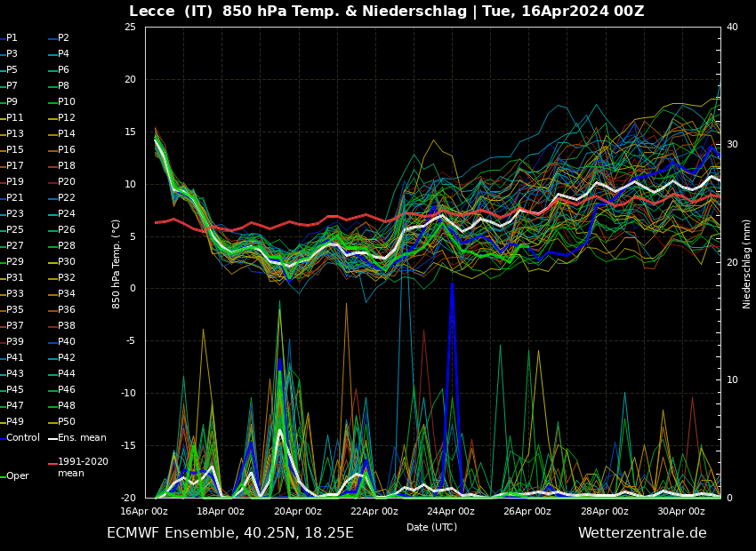Pick the P46 legend label
This screenshot has height=551, width=756.
61,388
